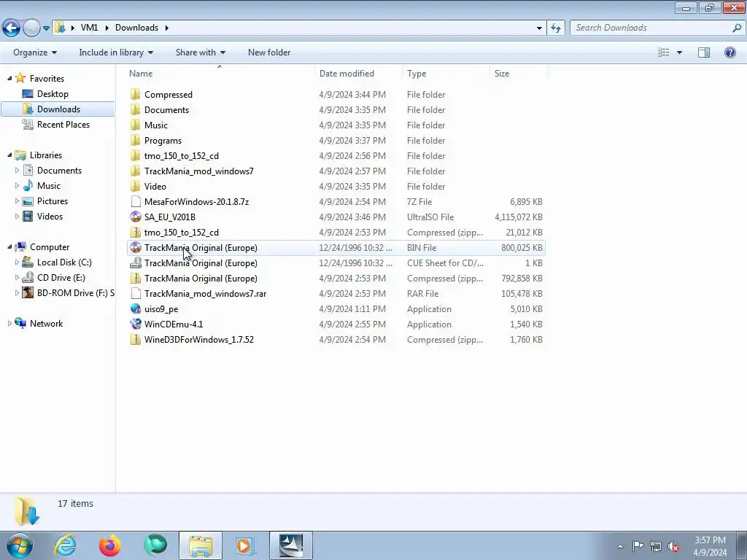The image size is (747, 560).
Task: Select Computer in navigation pane
Action: tap(49, 246)
